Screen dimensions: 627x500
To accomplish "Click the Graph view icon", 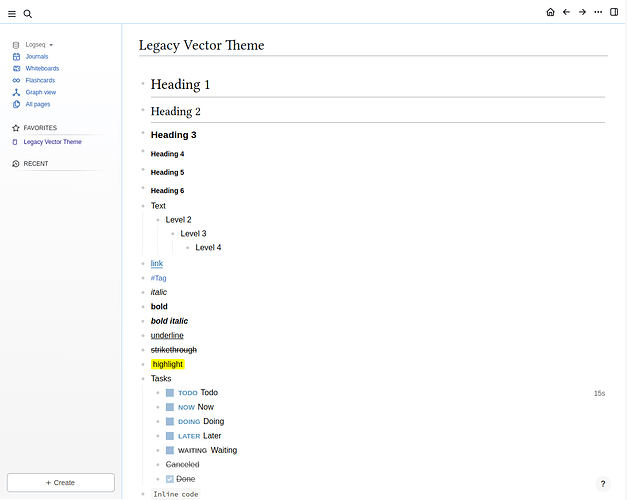I will 16,92.
